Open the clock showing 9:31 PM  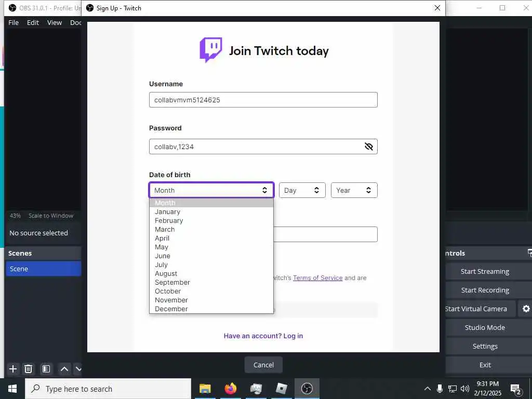(x=487, y=389)
